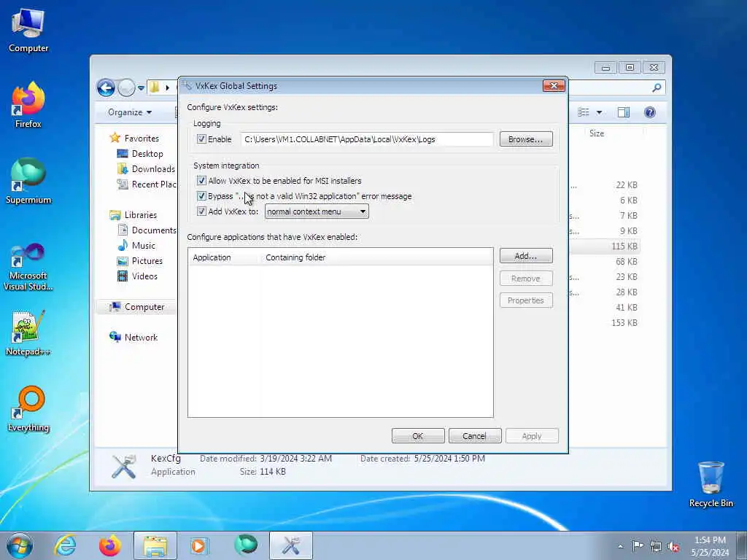Toggle the logging Enable checkbox
The image size is (747, 560).
coord(201,139)
